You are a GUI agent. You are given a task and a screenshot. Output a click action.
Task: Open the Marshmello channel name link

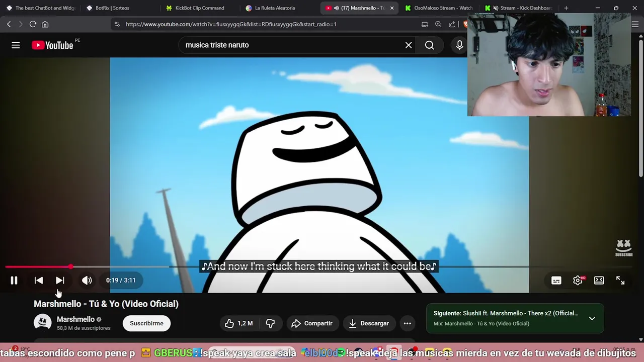coord(75,319)
